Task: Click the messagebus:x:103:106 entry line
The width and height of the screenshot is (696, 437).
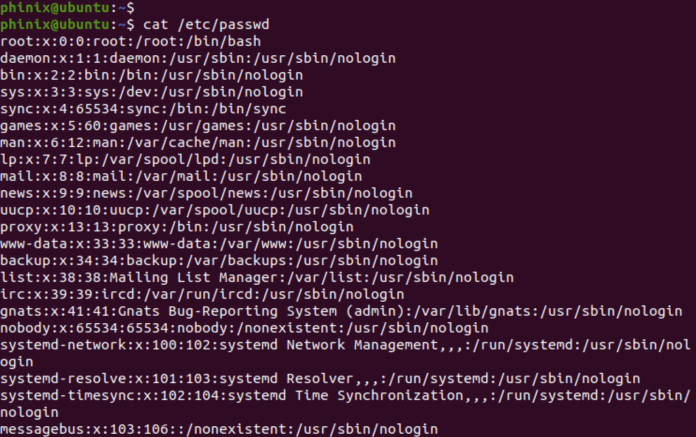Action: click(219, 429)
